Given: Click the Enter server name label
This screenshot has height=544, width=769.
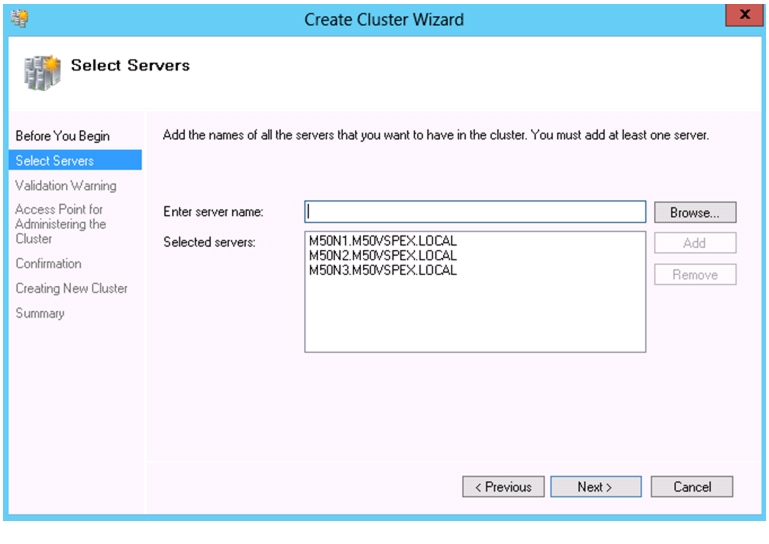Looking at the screenshot, I should point(213,211).
